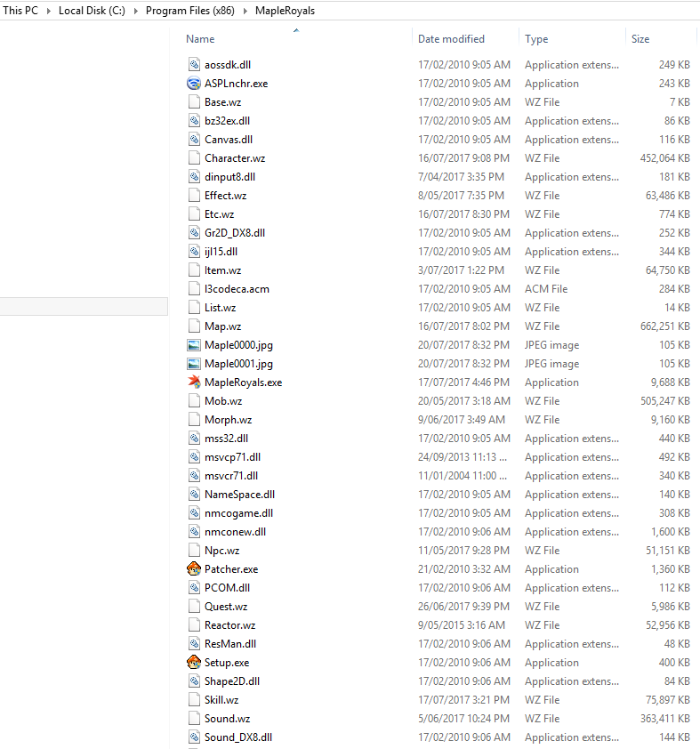Image resolution: width=700 pixels, height=749 pixels.
Task: Select the Reactor.wz file name
Action: (x=230, y=625)
